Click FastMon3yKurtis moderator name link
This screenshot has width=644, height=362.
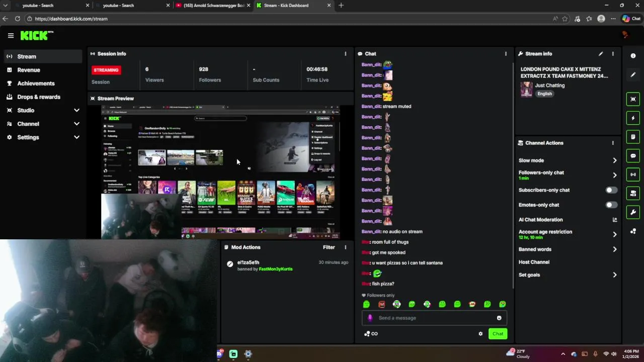[276, 269]
